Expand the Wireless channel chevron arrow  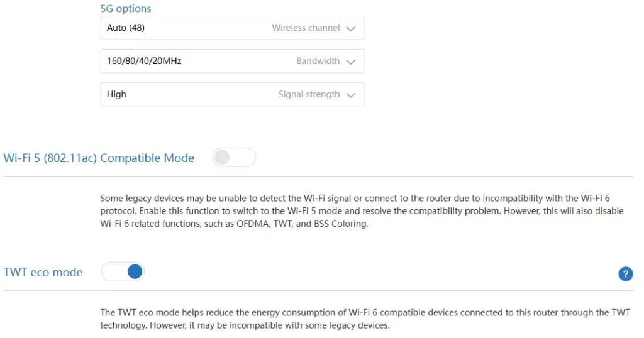coord(350,28)
